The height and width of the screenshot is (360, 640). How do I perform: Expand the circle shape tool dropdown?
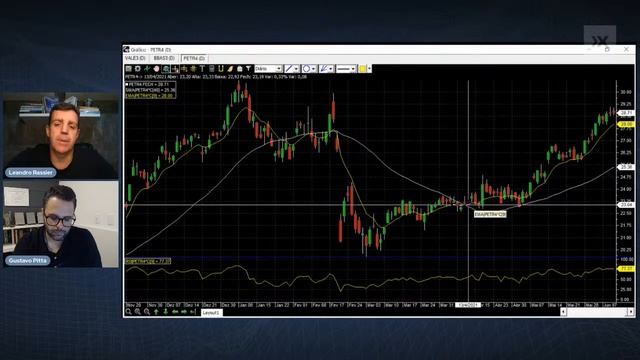313,69
